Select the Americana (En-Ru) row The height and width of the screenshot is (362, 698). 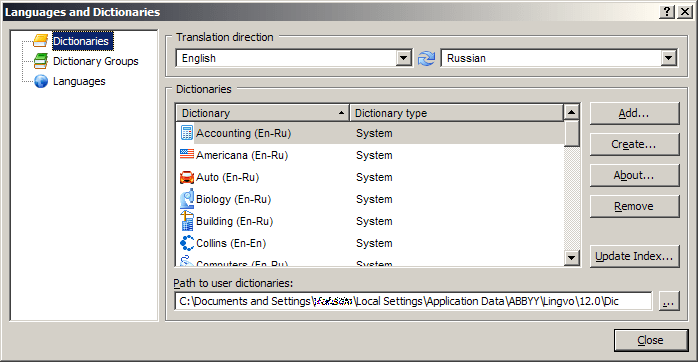point(370,155)
